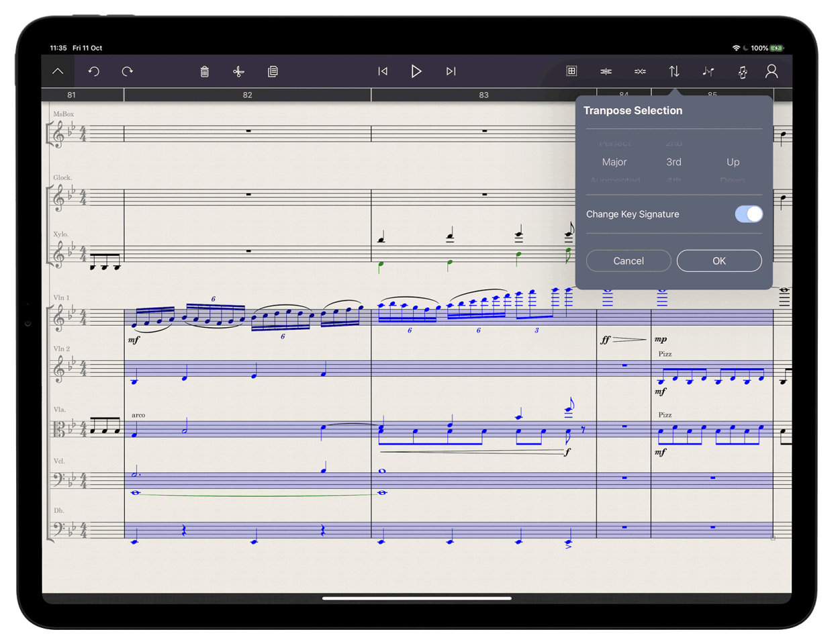Toggle Change Key Signature off
The image size is (840, 642).
[x=747, y=214]
